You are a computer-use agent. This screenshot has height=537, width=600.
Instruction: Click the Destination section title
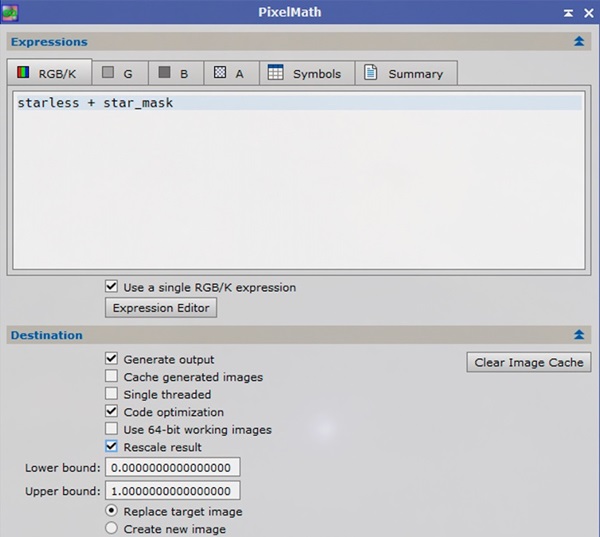pos(47,335)
